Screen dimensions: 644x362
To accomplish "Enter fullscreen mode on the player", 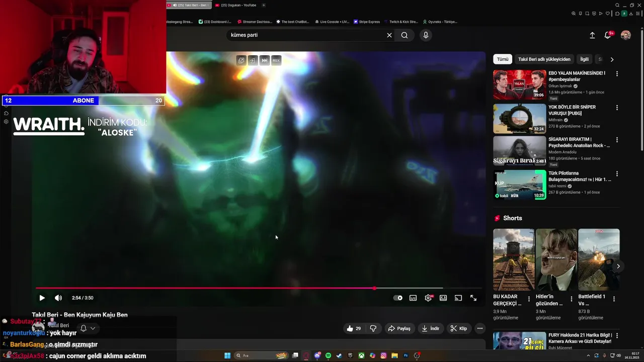I will point(473,298).
